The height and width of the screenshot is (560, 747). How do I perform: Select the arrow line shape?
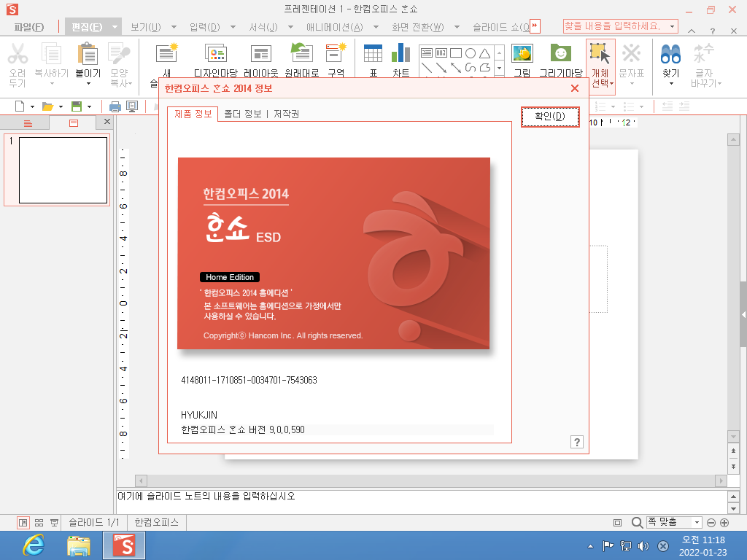pos(441,68)
